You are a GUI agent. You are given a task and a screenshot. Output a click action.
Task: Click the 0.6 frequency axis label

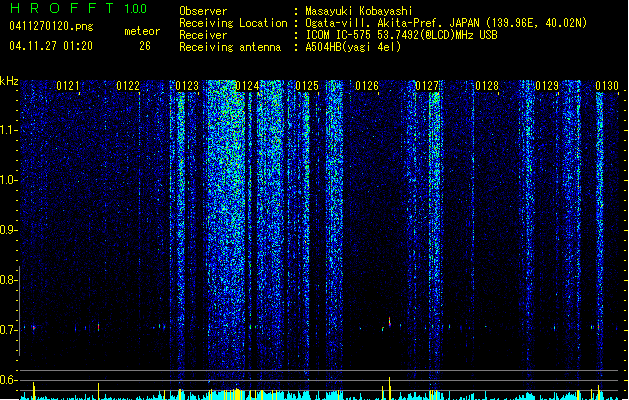(x=8, y=380)
